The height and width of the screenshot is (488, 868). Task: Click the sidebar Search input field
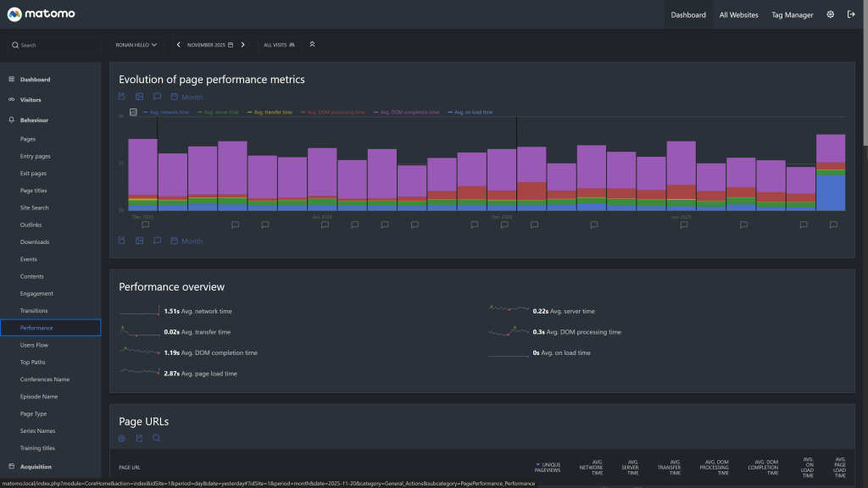tap(55, 45)
